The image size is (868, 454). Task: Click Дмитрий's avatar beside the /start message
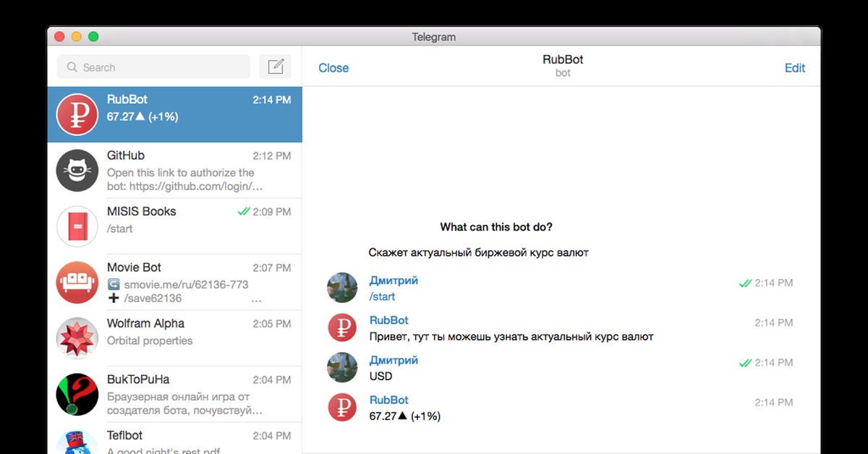(x=343, y=288)
